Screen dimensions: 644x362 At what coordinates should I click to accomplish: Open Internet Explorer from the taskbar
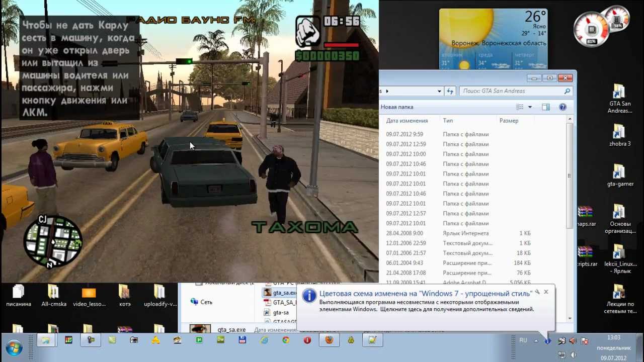click(x=264, y=340)
